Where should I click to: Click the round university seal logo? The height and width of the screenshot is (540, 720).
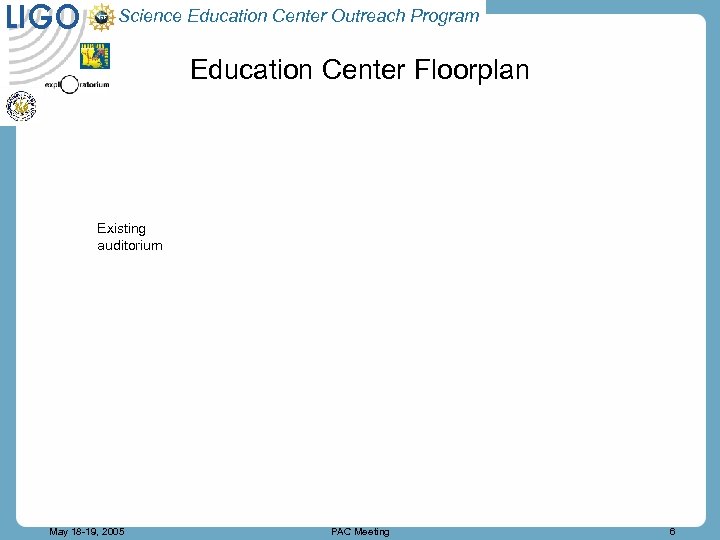click(x=21, y=106)
